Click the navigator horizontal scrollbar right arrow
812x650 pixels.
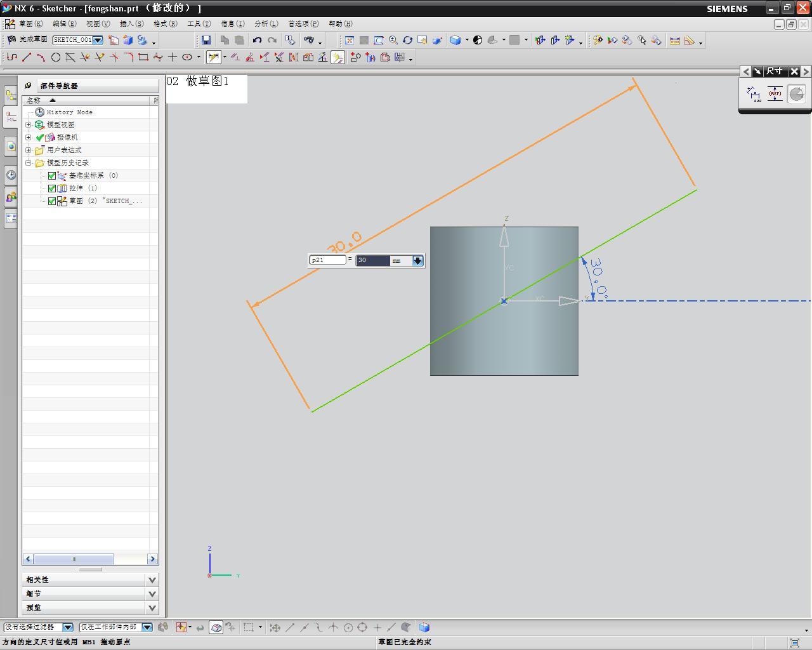pyautogui.click(x=152, y=559)
